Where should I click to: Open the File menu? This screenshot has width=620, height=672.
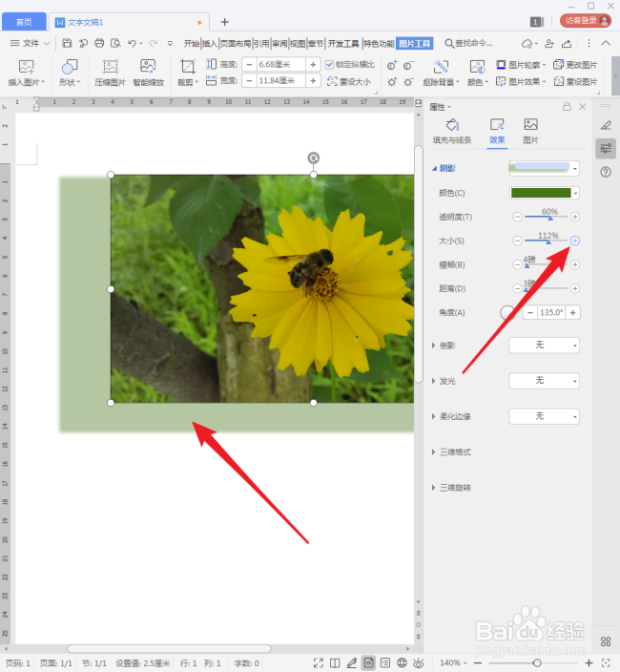[x=30, y=43]
